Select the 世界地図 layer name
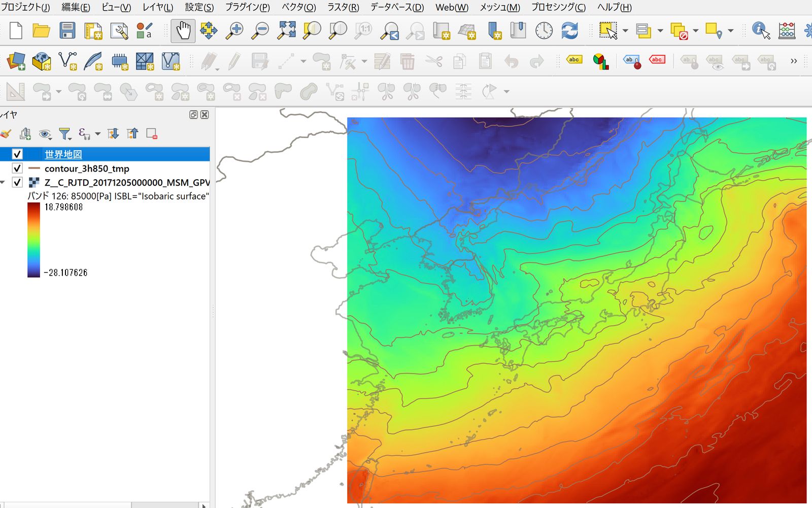The image size is (812, 508). 63,154
